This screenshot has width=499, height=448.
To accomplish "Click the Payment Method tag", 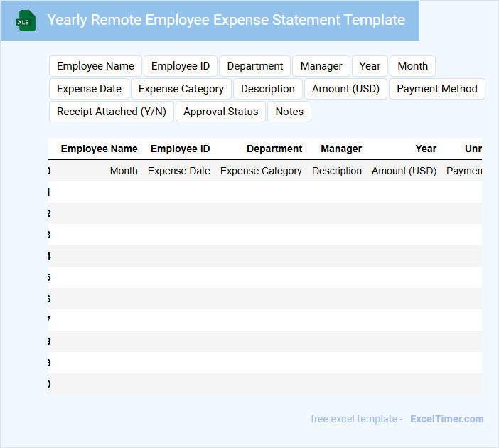I will (436, 89).
